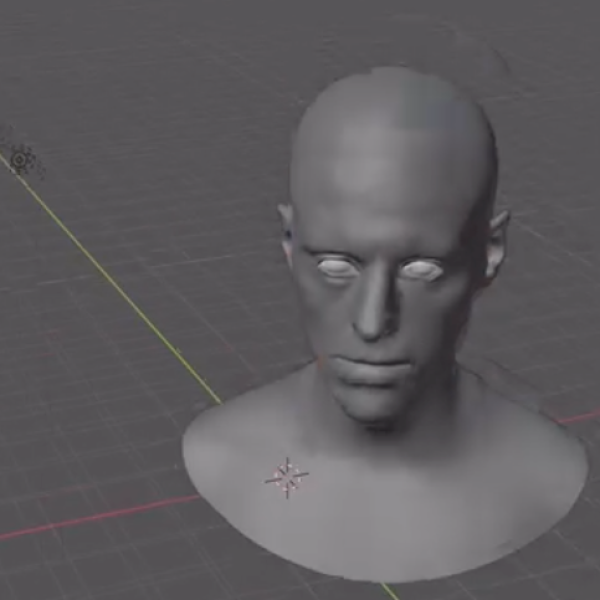Screen dimensions: 600x600
Task: Click the front bottom edge of the bust
Action: point(380,574)
